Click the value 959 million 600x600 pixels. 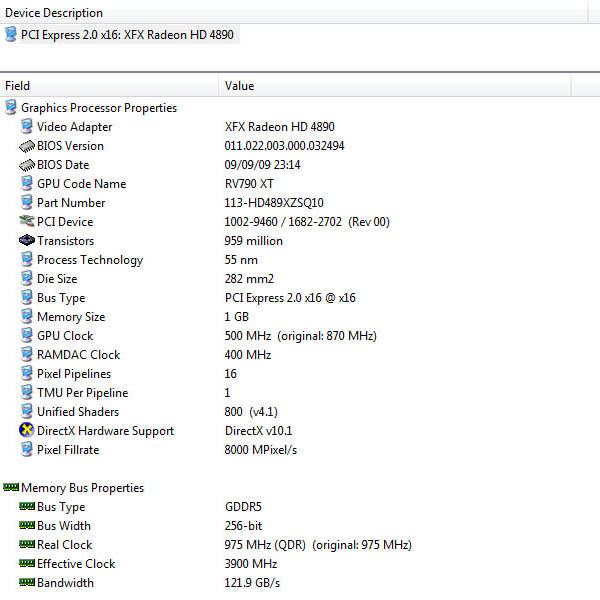(254, 241)
